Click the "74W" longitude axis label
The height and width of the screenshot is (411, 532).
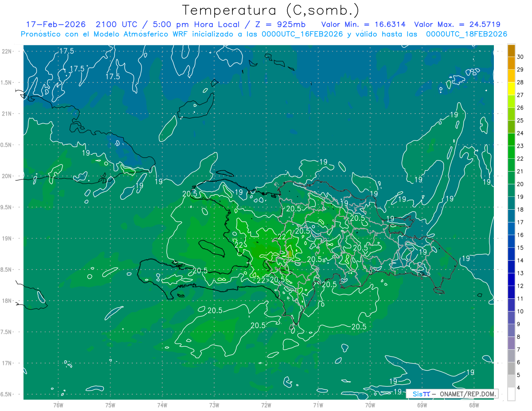click(x=162, y=404)
